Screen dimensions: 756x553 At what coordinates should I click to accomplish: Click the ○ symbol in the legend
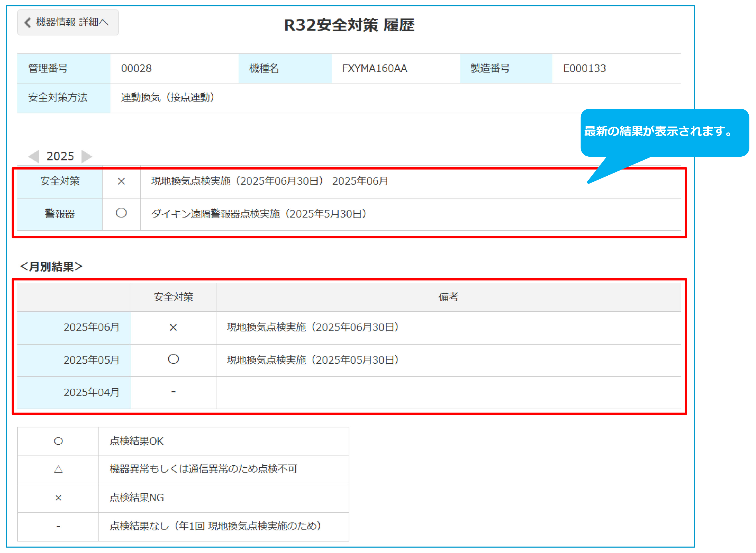58,441
